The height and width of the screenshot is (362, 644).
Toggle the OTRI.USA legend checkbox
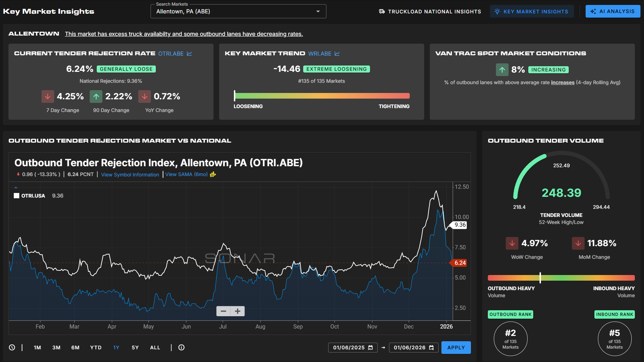click(x=17, y=196)
